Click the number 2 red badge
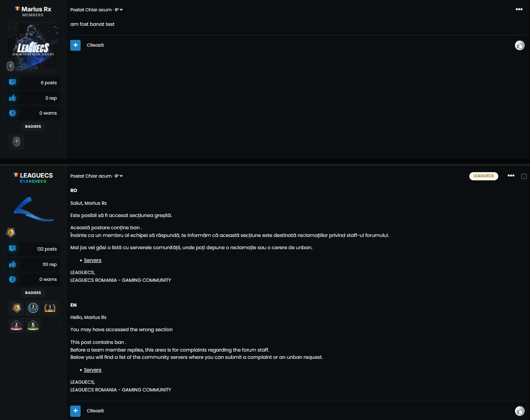530x420 pixels. point(17,325)
